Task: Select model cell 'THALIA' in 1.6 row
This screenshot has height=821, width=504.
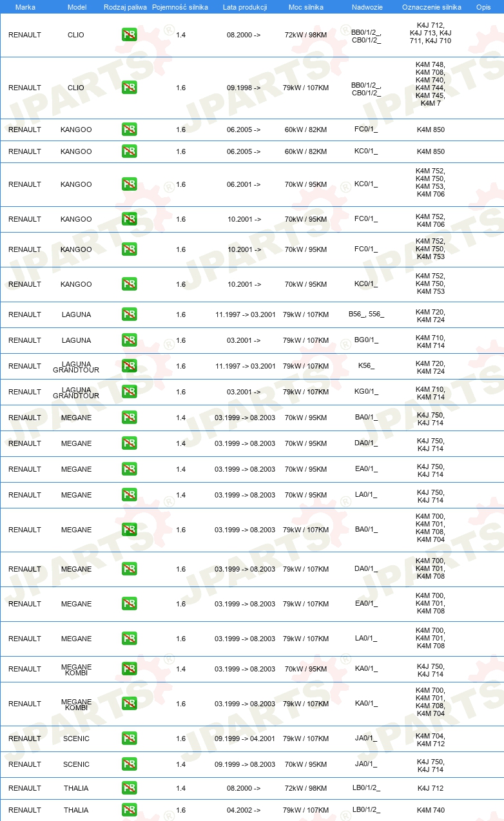Action: coord(76,810)
